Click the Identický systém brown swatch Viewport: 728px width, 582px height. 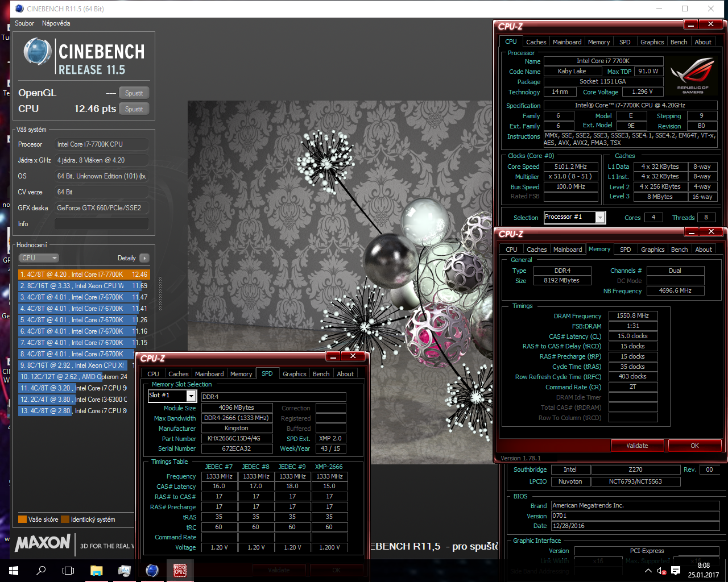click(x=65, y=519)
